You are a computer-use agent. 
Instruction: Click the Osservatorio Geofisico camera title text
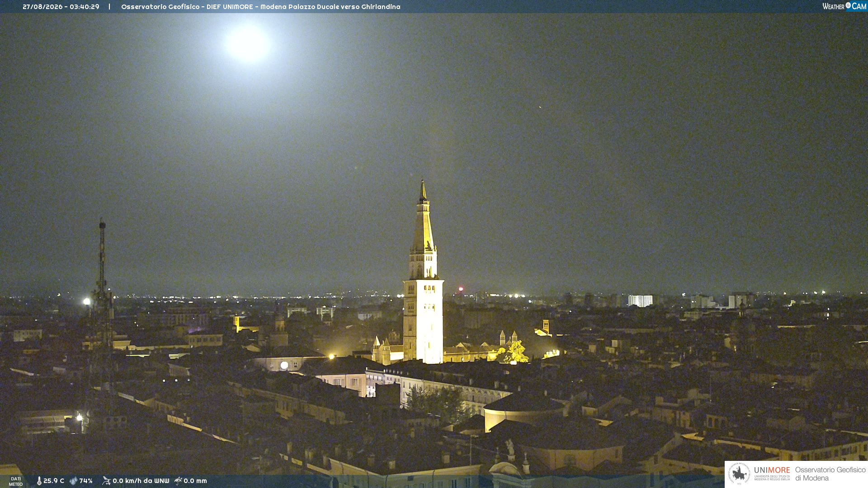(x=260, y=7)
